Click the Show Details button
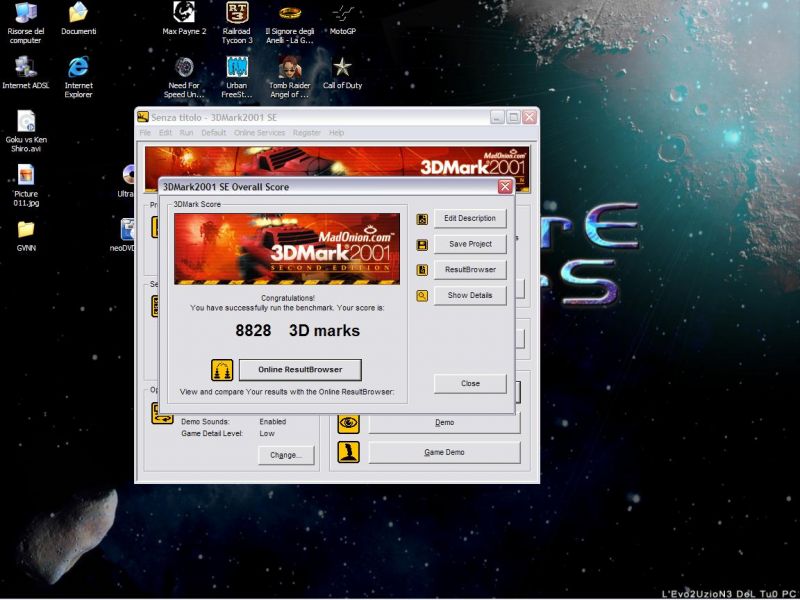 coord(470,295)
